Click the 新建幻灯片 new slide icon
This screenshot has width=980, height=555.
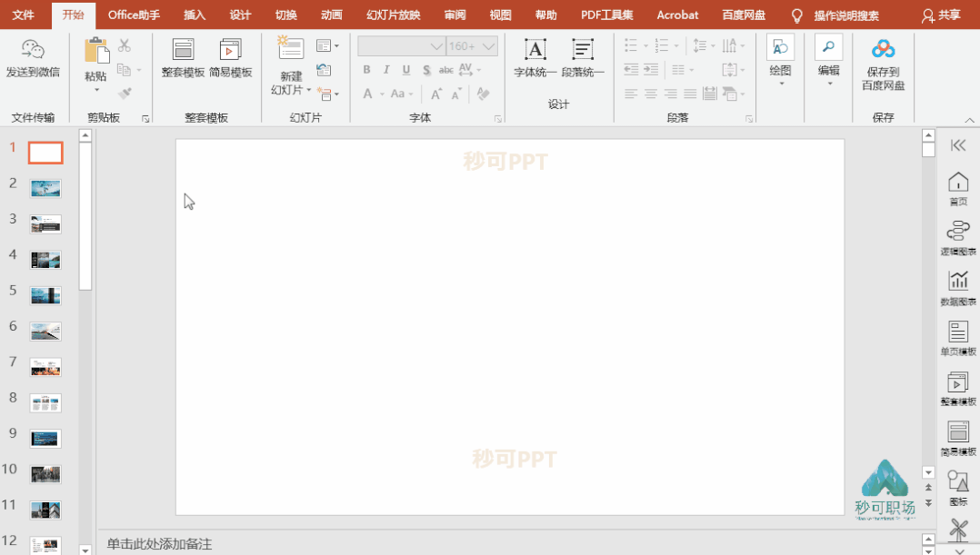pos(291,48)
